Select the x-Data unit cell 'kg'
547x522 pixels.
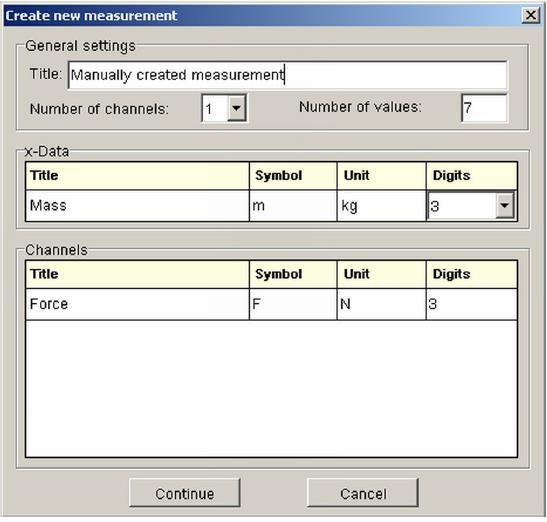tap(381, 206)
